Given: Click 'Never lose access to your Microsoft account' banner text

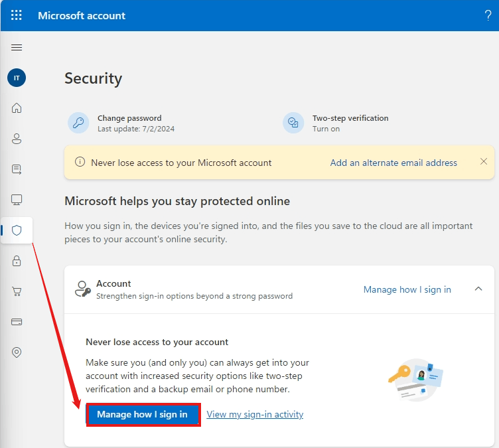Looking at the screenshot, I should [x=181, y=163].
